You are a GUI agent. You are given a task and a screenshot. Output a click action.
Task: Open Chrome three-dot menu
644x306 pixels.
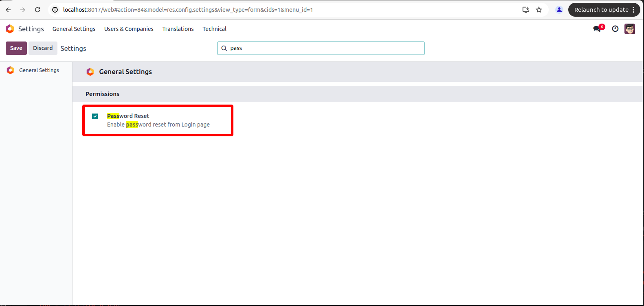point(633,10)
